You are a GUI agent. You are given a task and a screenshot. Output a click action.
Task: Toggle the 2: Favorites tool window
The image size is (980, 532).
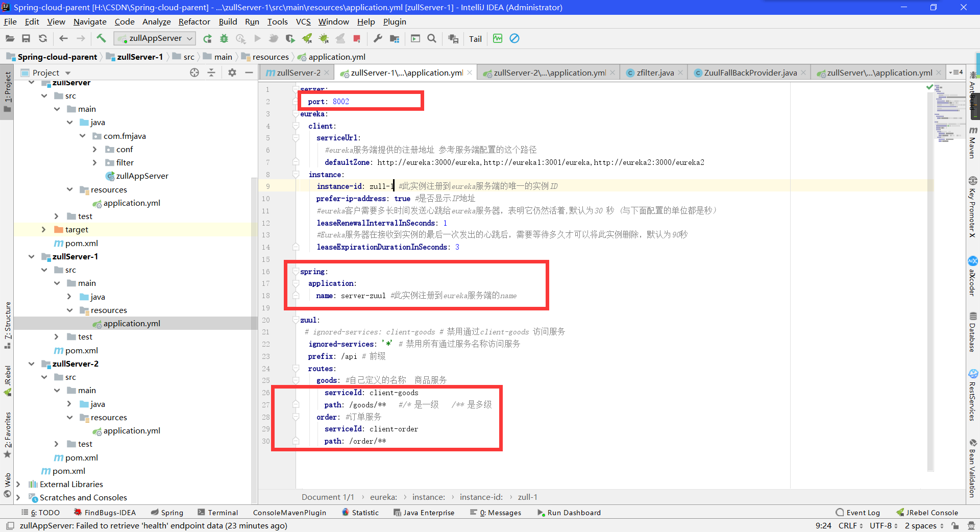pyautogui.click(x=7, y=434)
